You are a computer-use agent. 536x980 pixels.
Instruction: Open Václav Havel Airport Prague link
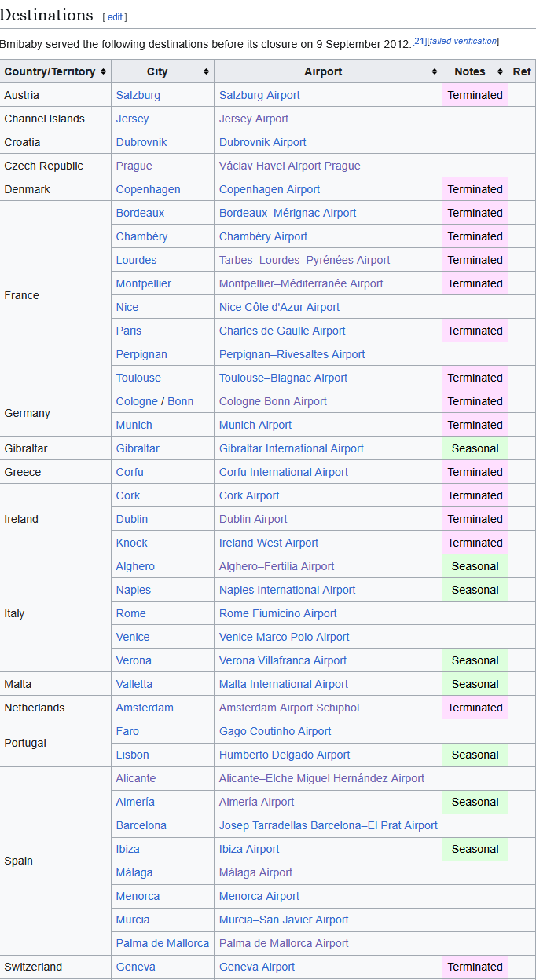(x=289, y=166)
